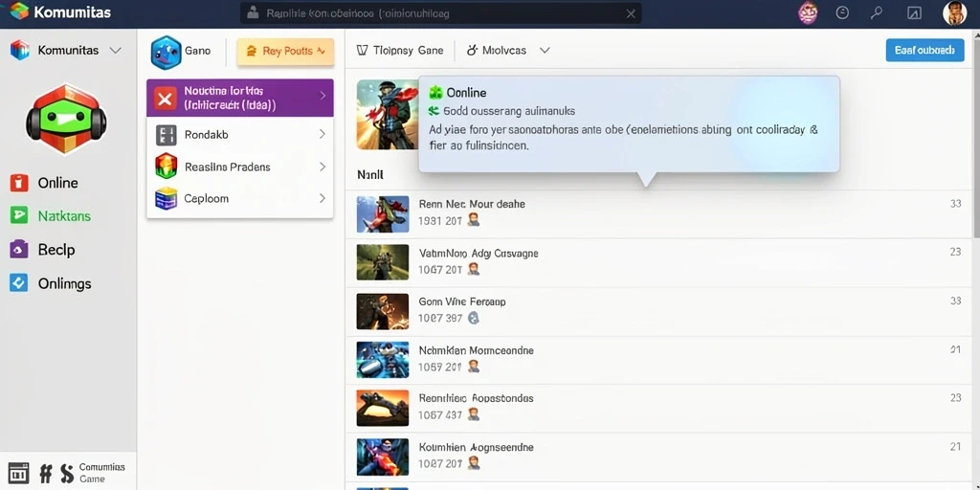Viewport: 980px width, 490px height.
Task: Open the user profile avatar
Action: (x=954, y=12)
